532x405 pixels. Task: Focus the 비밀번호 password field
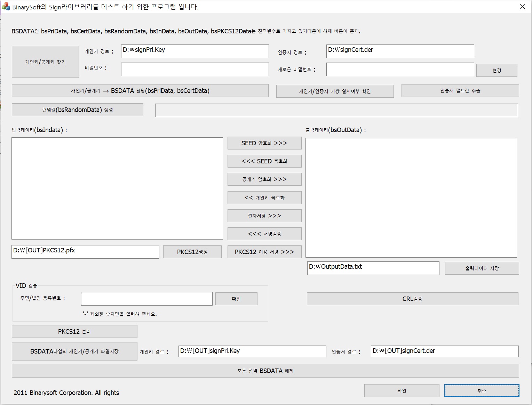pyautogui.click(x=195, y=69)
